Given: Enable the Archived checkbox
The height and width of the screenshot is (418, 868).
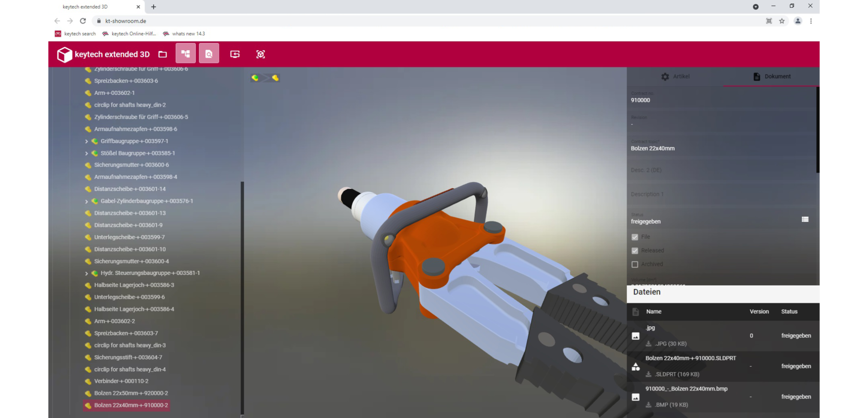Looking at the screenshot, I should point(635,264).
